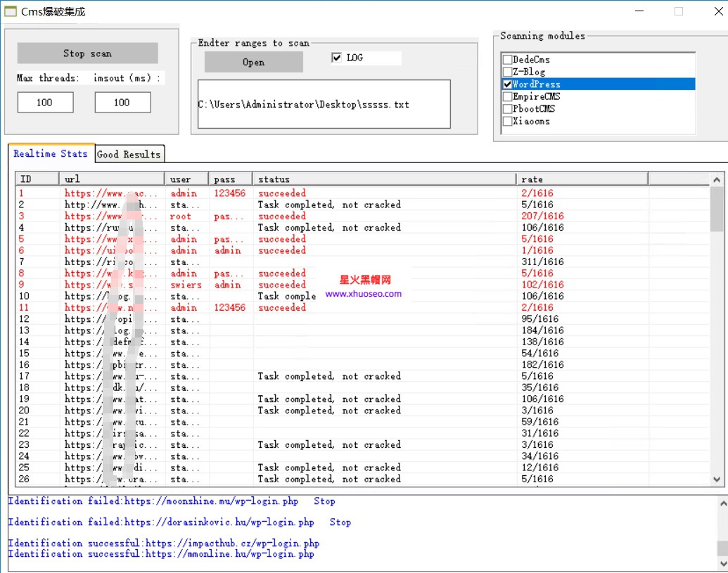The height and width of the screenshot is (573, 728).
Task: Click moonshine.mu identification failed log line
Action: pos(172,501)
